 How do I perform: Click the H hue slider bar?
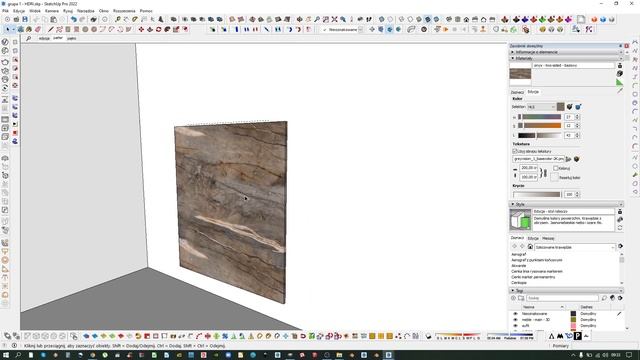(x=540, y=117)
